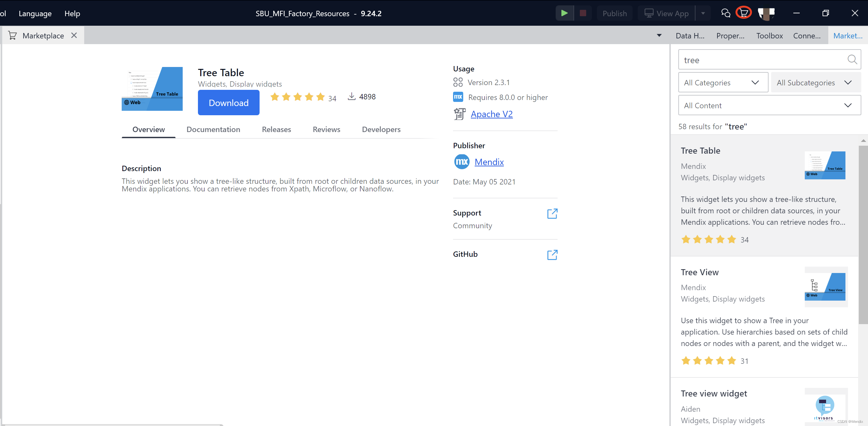Close the Marketplace document tab
Image resolution: width=868 pixels, height=426 pixels.
74,35
